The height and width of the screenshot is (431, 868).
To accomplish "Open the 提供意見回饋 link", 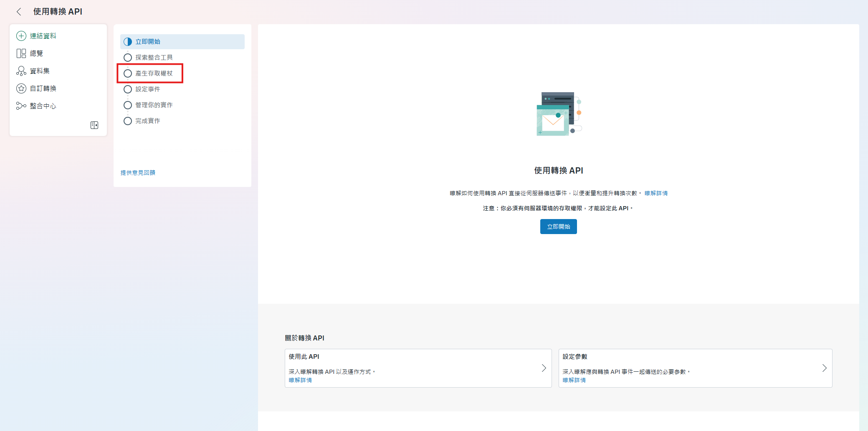I will point(138,173).
